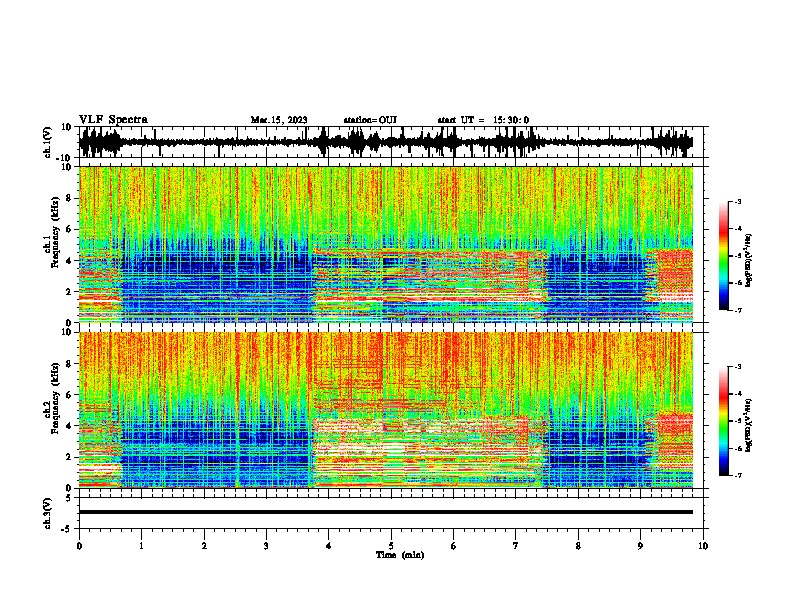
Task: Click the "6" kHz tick on ch.2 spectrogram
Action: (x=70, y=394)
